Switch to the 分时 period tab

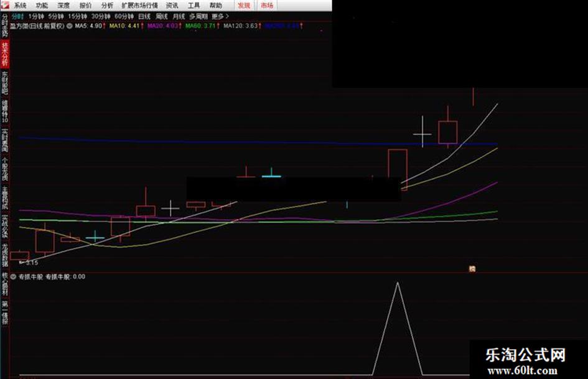pos(17,17)
